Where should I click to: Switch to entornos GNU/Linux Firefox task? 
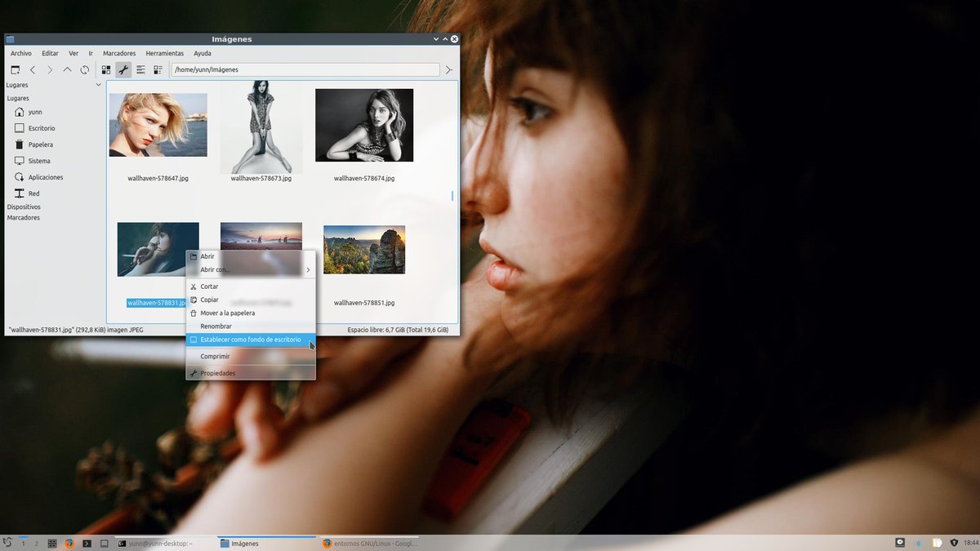click(x=370, y=543)
